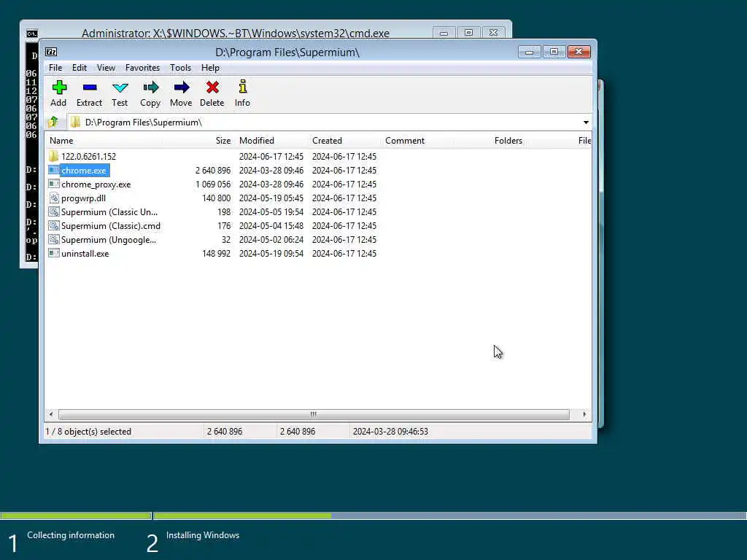Click the uninstall.exe file icon
This screenshot has width=747, height=560.
54,253
